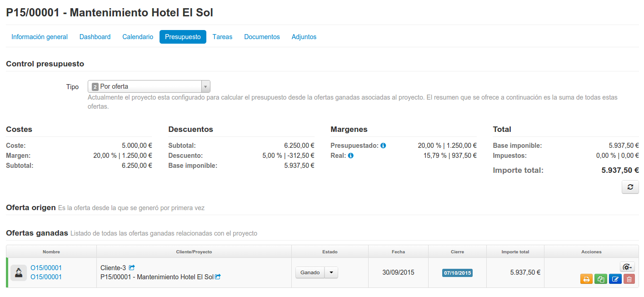Viewport: 644px width, 297px height.
Task: Click the arrow of the Tipo dropdown
Action: pos(205,86)
